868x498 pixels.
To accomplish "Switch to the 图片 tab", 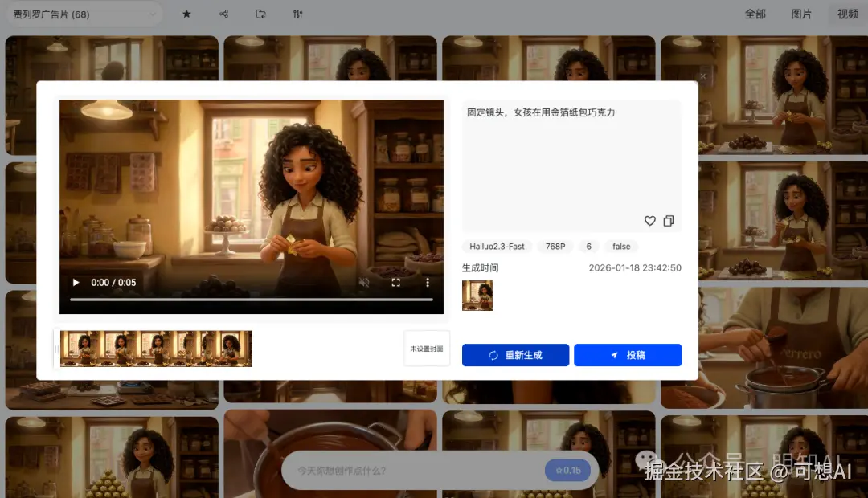I will tap(801, 14).
